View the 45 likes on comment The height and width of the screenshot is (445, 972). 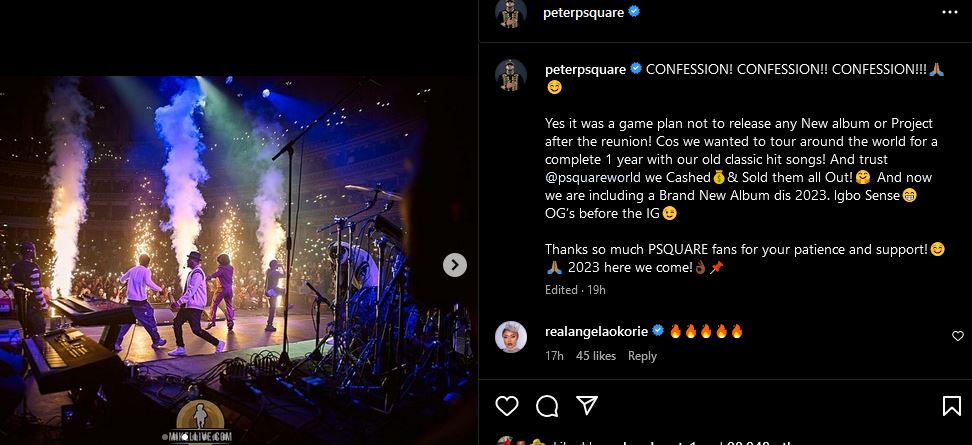(596, 356)
